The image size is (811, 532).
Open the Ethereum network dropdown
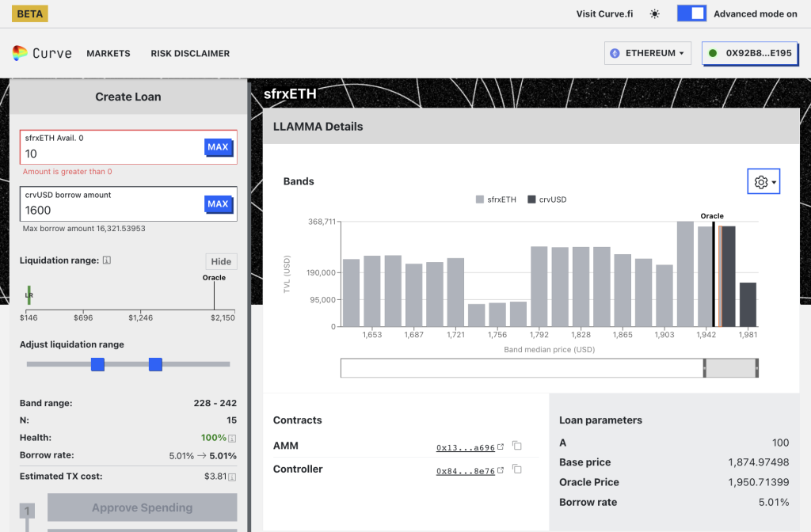click(648, 53)
